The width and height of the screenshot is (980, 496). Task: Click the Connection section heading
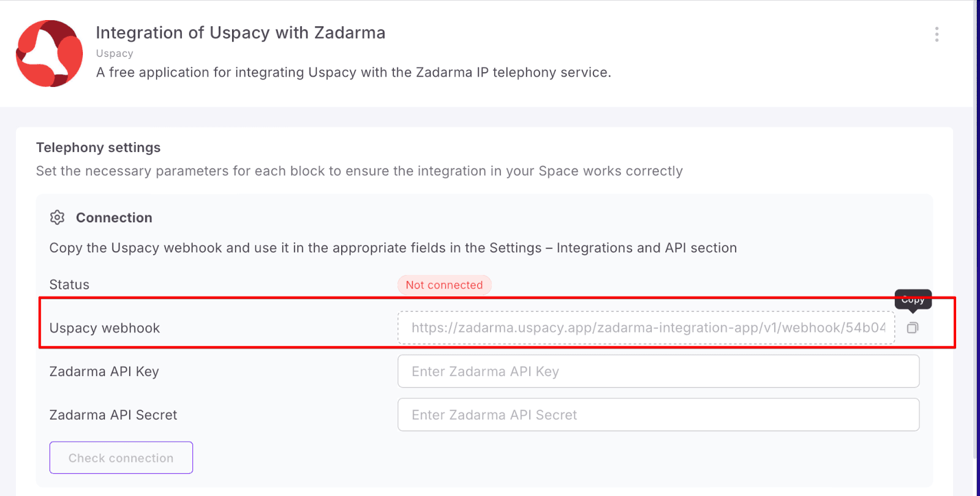tap(114, 217)
